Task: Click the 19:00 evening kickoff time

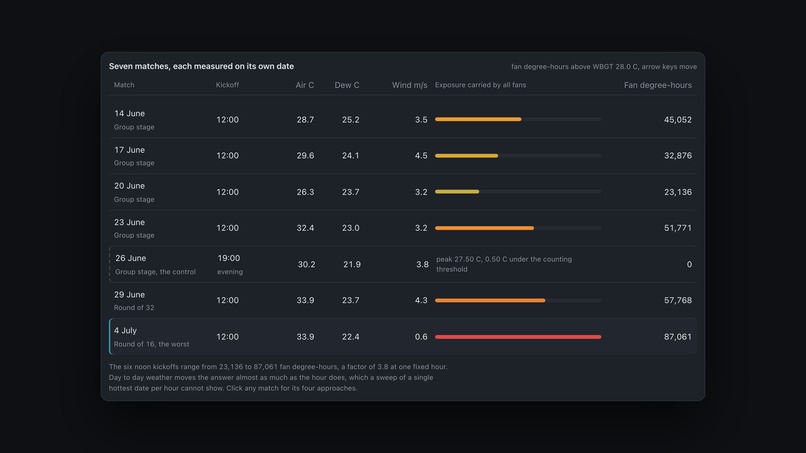Action: click(x=229, y=258)
